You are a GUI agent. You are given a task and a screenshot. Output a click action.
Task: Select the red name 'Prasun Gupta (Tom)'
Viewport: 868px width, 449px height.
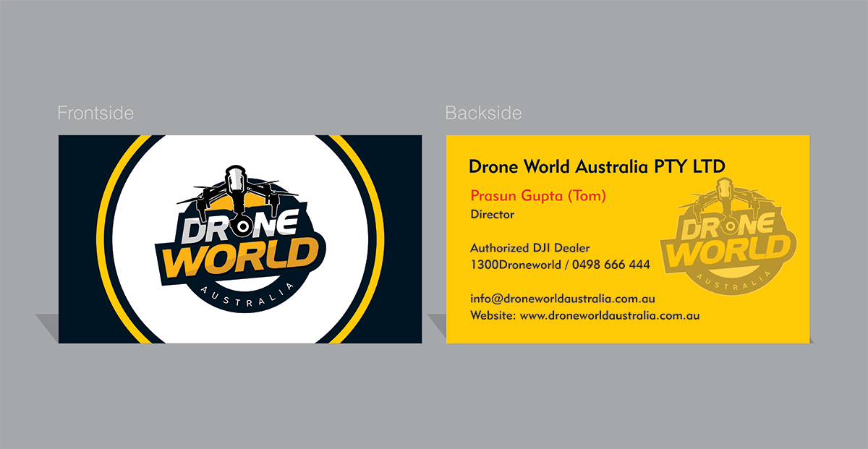[x=538, y=196]
